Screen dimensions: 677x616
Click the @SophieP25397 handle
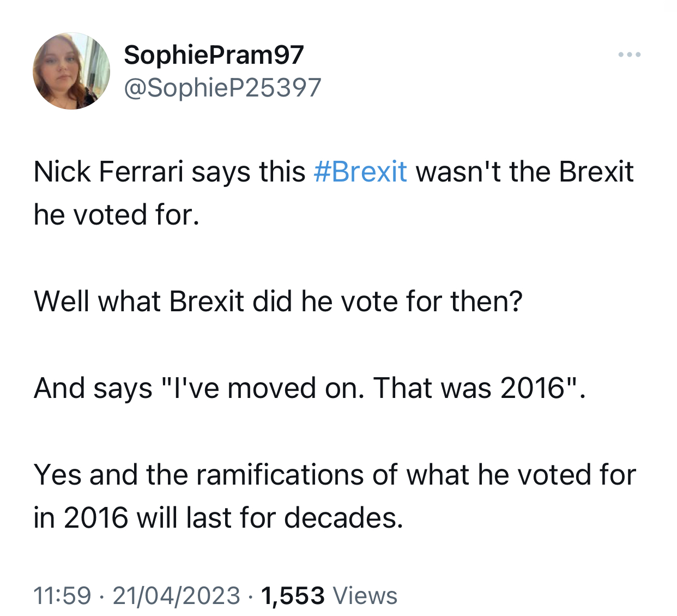222,87
